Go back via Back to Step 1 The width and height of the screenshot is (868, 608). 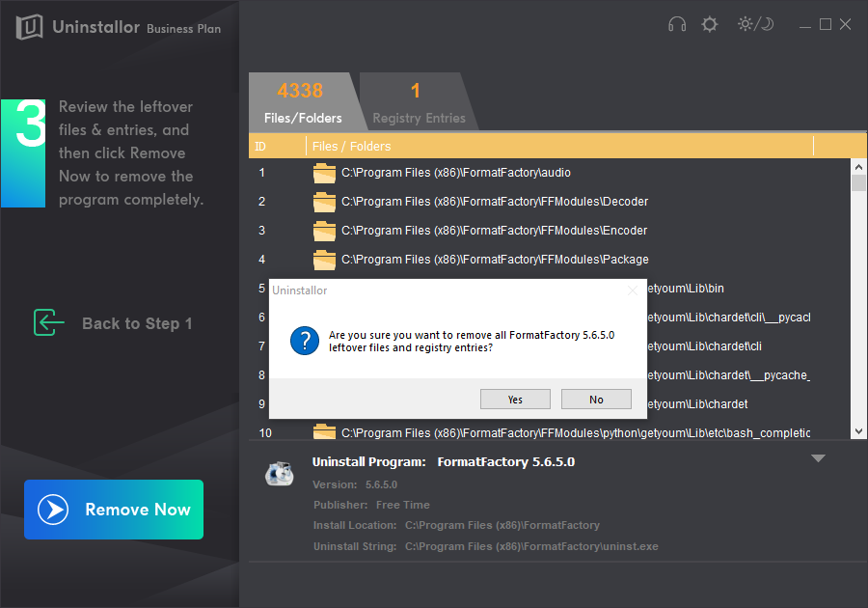click(113, 323)
